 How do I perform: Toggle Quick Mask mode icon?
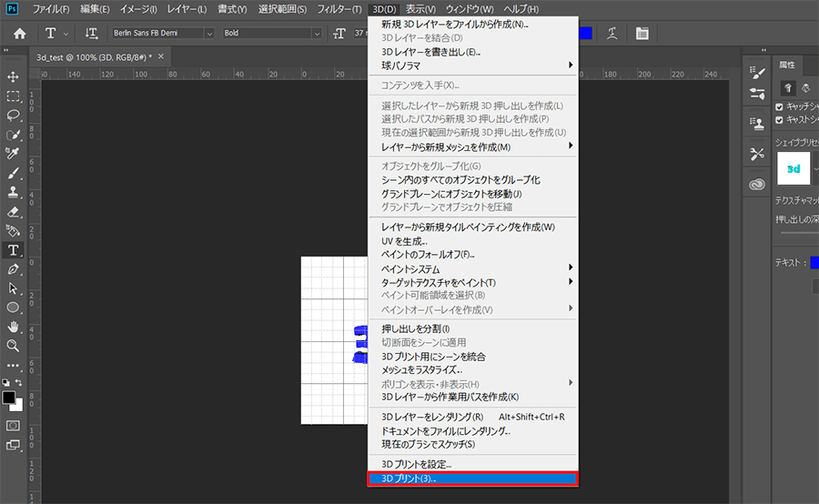13,426
